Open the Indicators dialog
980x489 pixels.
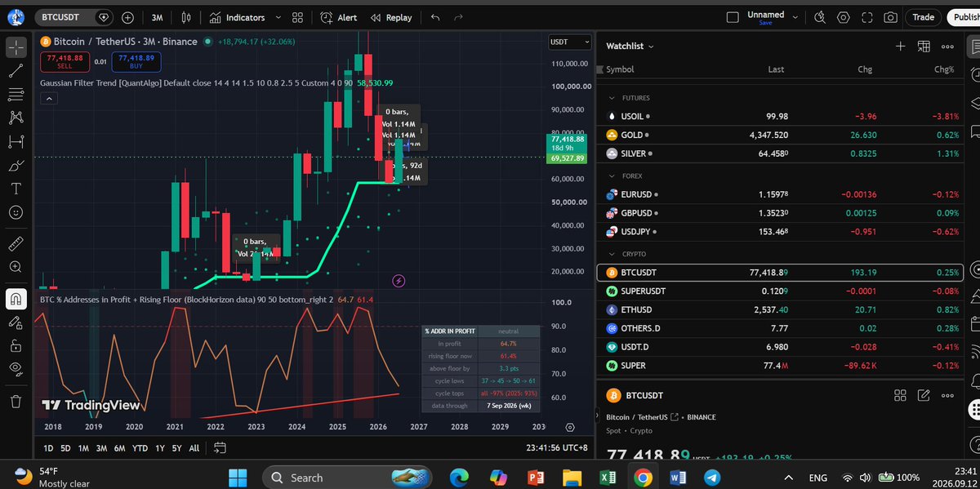point(237,17)
